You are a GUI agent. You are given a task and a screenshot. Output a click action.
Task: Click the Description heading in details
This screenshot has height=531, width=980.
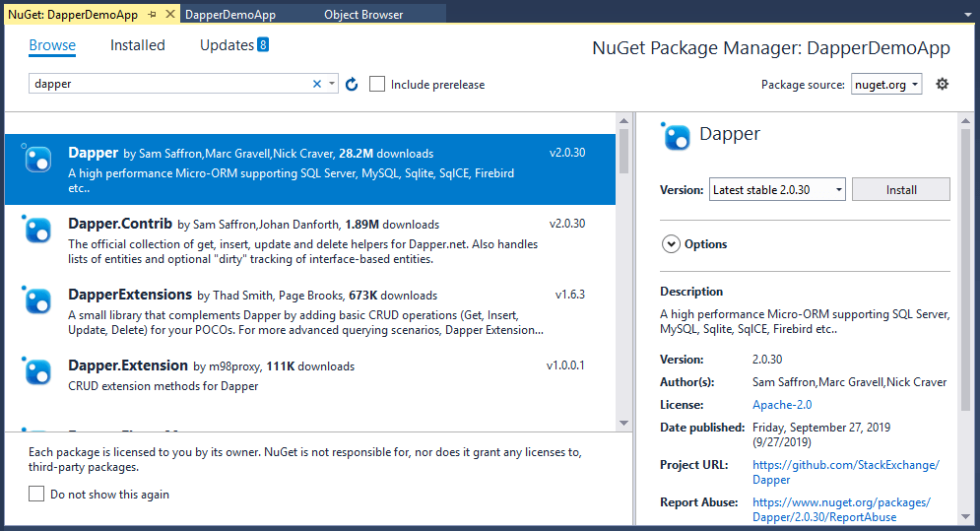(x=691, y=292)
